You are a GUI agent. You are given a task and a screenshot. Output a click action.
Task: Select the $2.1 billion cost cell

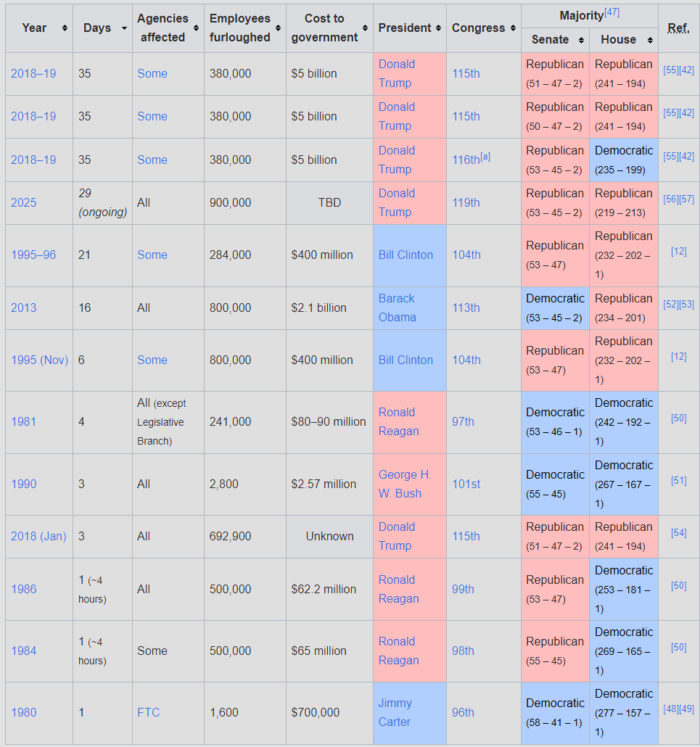coord(329,308)
